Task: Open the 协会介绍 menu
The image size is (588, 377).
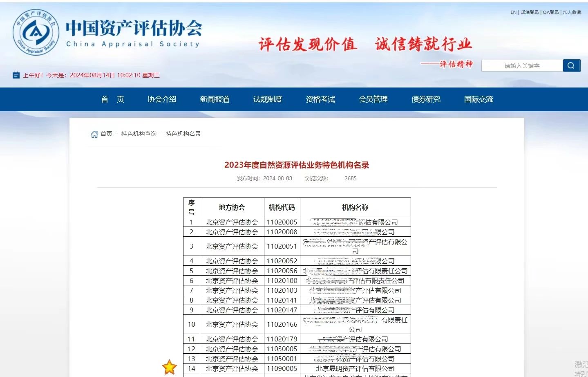Action: pos(162,99)
